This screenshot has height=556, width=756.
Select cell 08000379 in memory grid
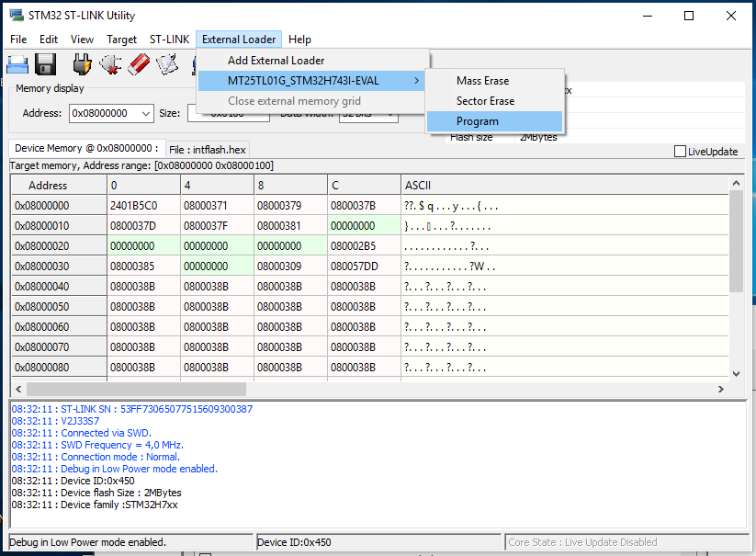click(290, 206)
